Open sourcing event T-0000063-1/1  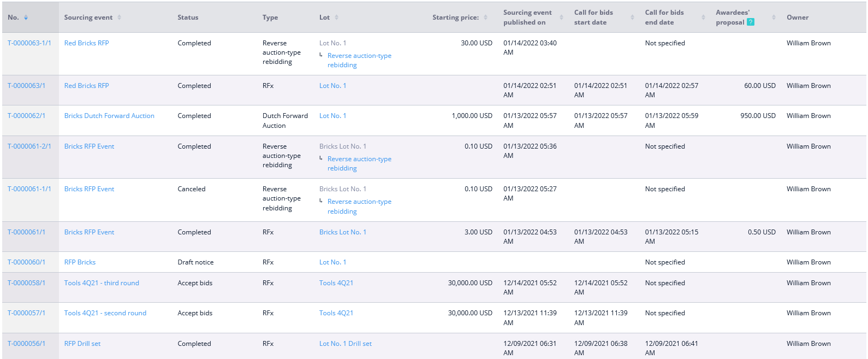click(x=29, y=43)
